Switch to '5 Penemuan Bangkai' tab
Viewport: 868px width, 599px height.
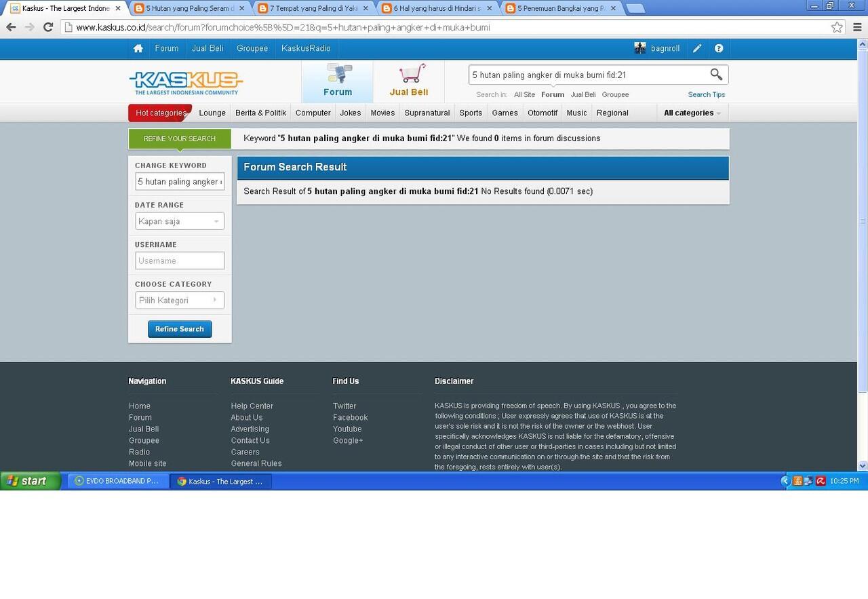click(x=561, y=9)
